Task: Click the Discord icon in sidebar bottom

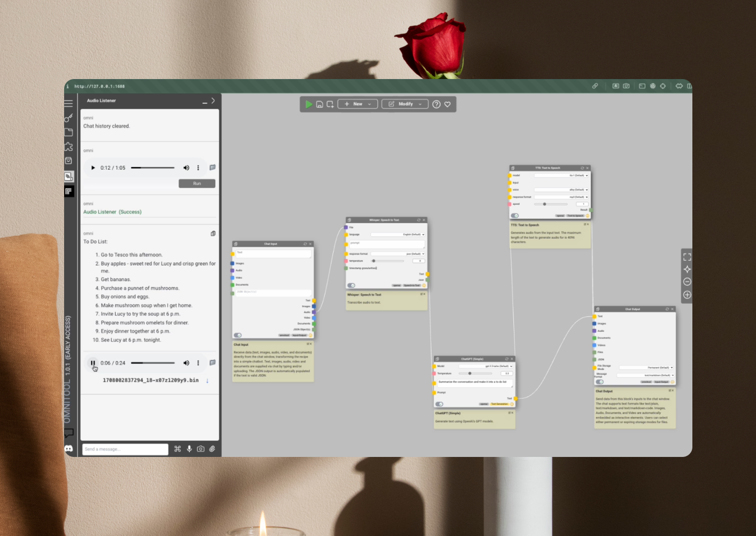Action: pyautogui.click(x=69, y=448)
